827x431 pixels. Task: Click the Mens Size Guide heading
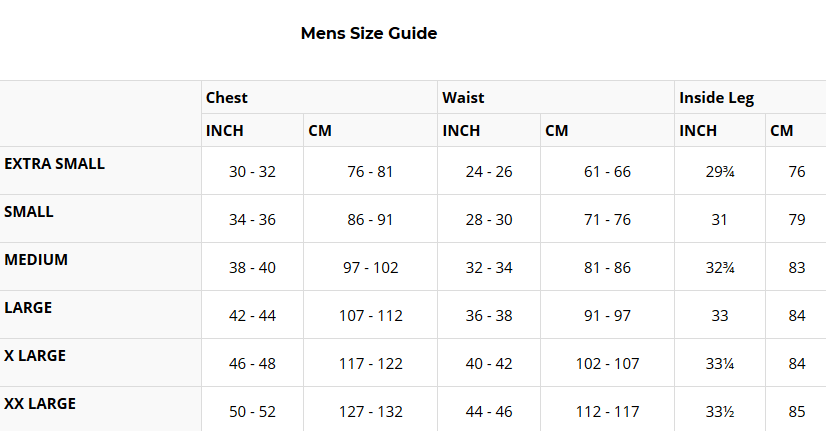369,33
